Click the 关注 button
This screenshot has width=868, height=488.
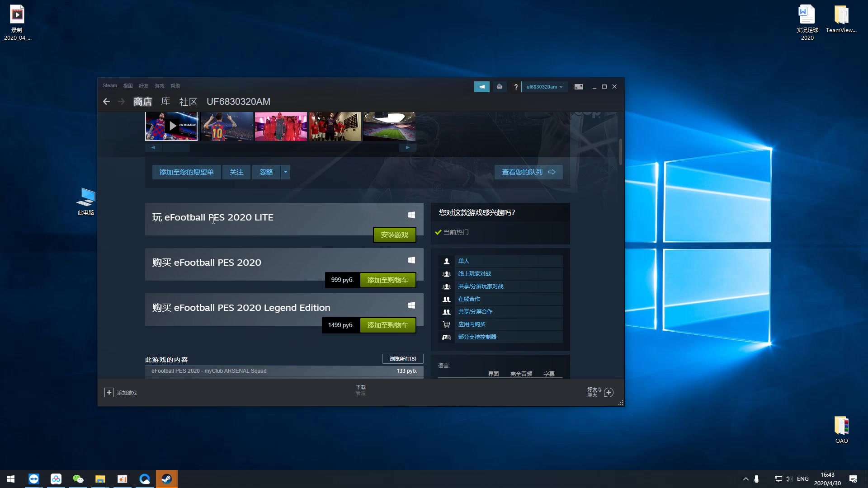pyautogui.click(x=236, y=172)
